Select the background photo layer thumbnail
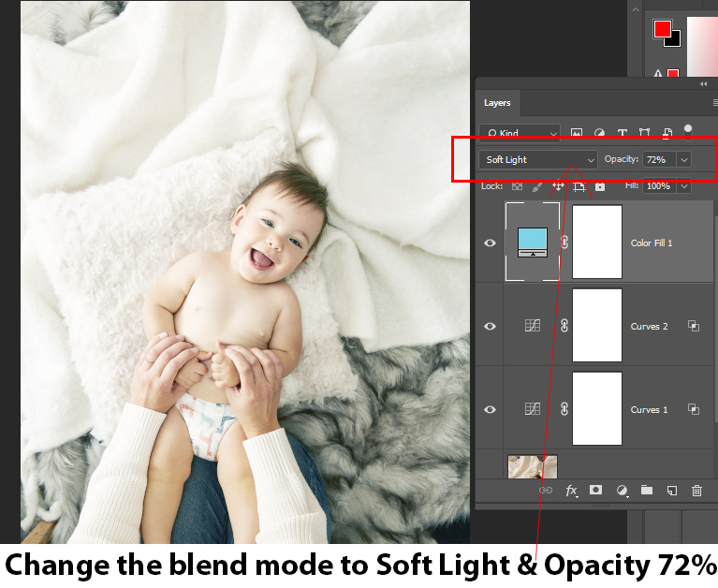 tap(533, 466)
